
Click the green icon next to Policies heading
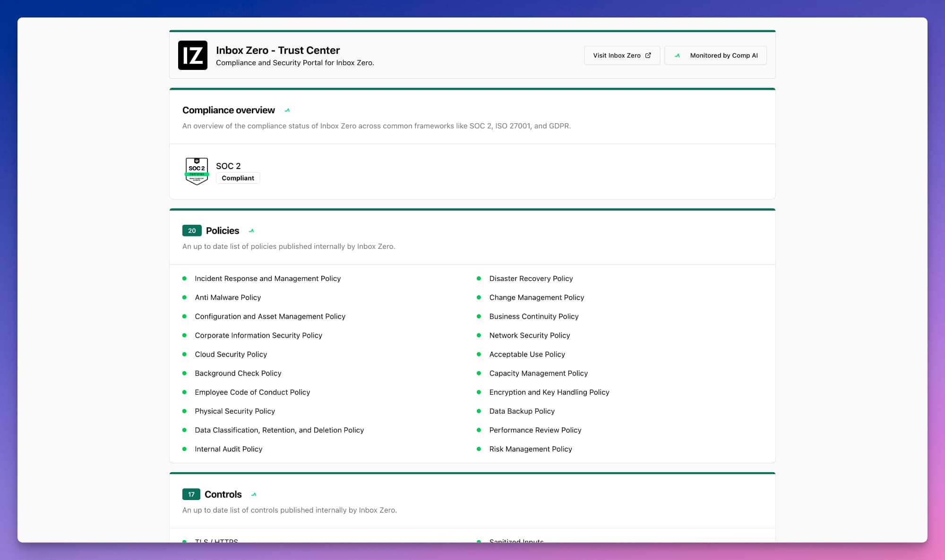[x=251, y=231]
